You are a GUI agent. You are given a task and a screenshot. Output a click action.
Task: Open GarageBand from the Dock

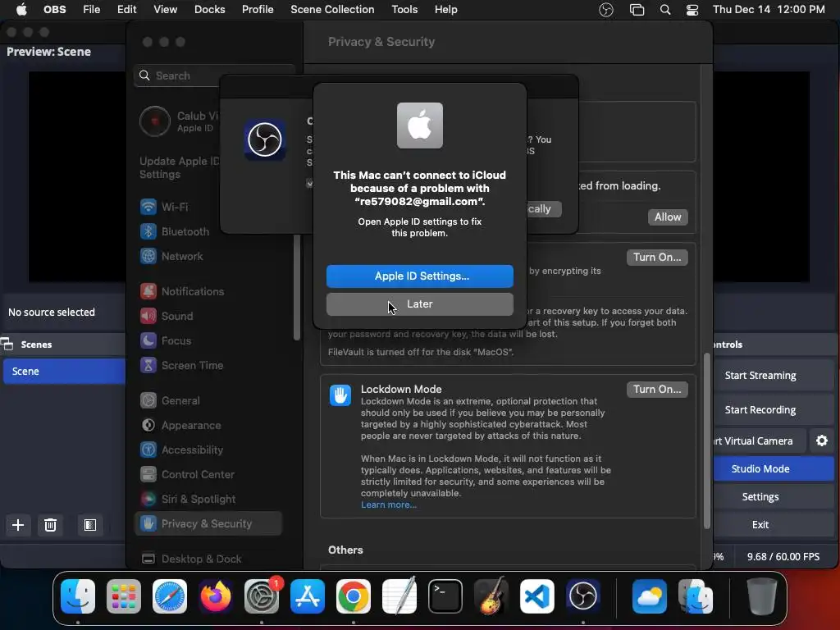tap(491, 596)
